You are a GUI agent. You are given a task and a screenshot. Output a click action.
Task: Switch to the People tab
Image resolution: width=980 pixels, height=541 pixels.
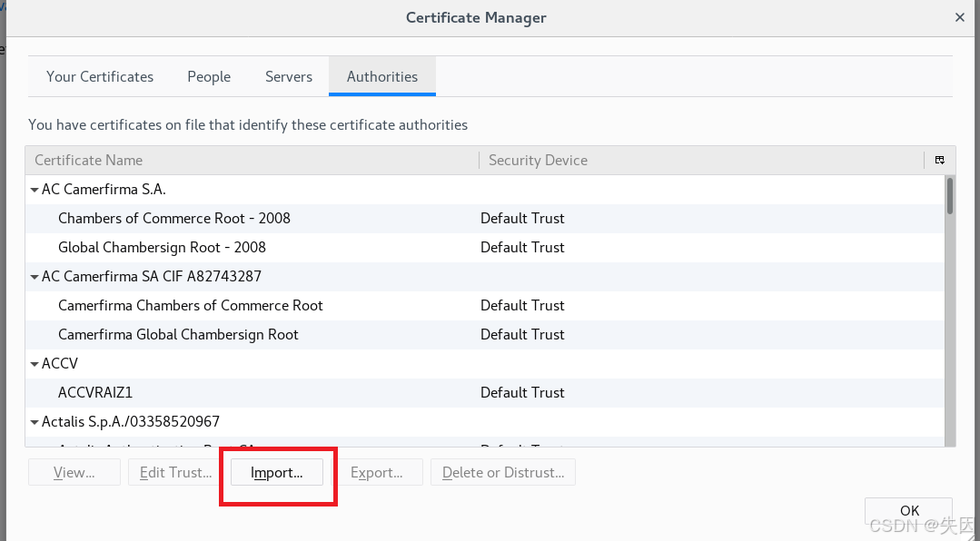[209, 76]
